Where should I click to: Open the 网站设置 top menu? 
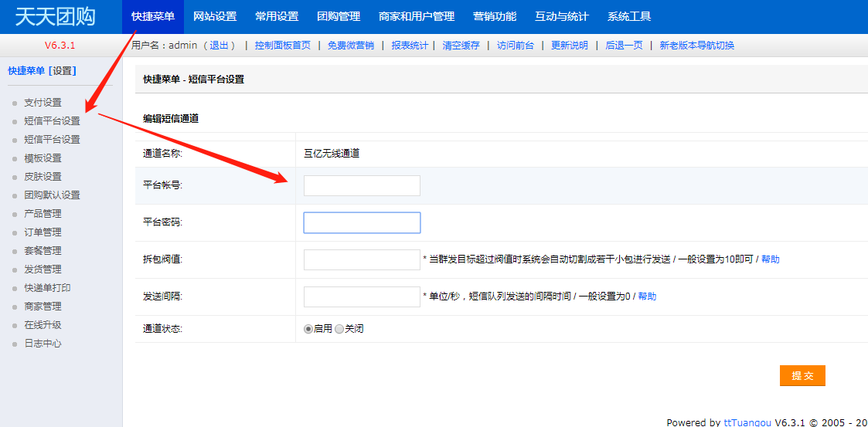(215, 16)
